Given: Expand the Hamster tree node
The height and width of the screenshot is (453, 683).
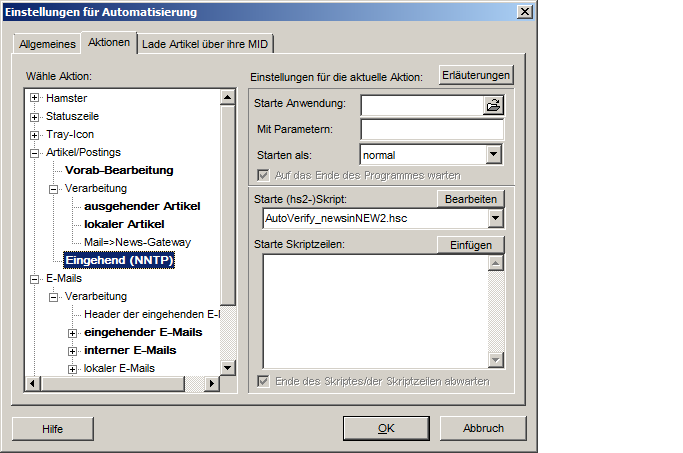Looking at the screenshot, I should pos(35,98).
